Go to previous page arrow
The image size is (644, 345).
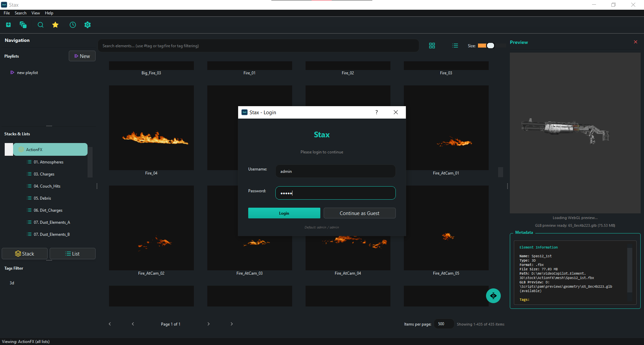point(133,324)
